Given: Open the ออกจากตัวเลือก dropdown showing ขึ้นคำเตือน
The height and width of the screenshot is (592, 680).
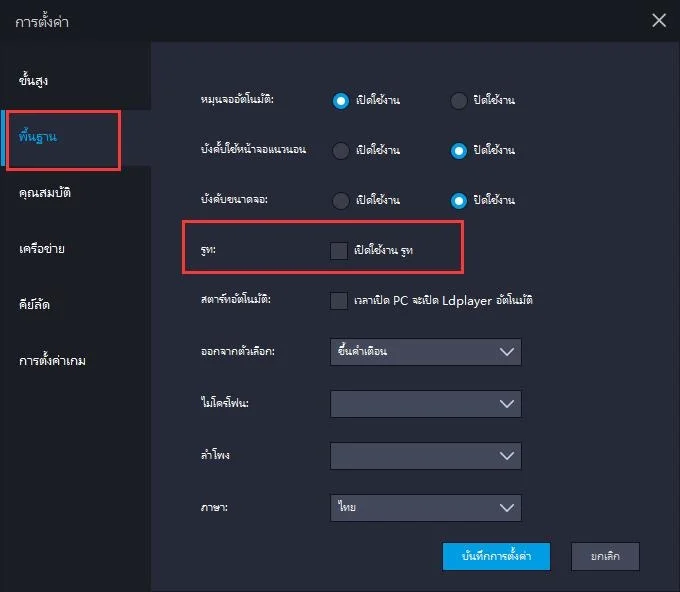Looking at the screenshot, I should click(425, 352).
